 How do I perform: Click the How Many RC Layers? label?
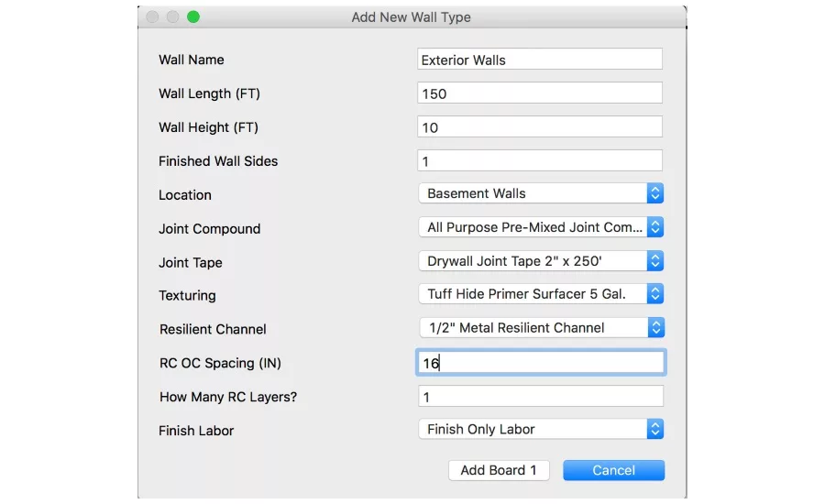coord(228,397)
